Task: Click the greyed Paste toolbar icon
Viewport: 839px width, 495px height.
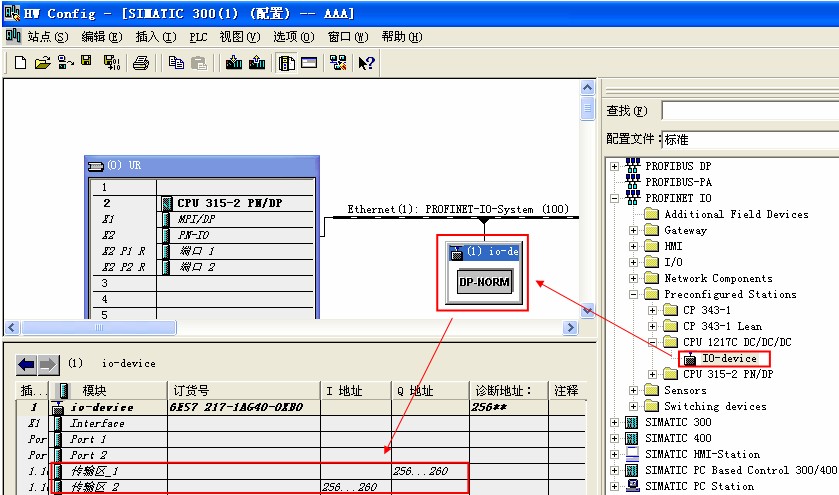Action: [x=199, y=63]
